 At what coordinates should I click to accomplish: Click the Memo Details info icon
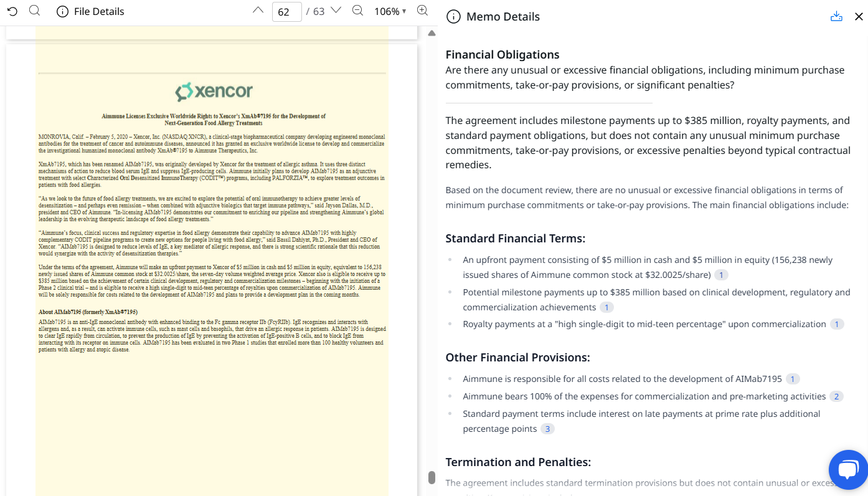454,17
